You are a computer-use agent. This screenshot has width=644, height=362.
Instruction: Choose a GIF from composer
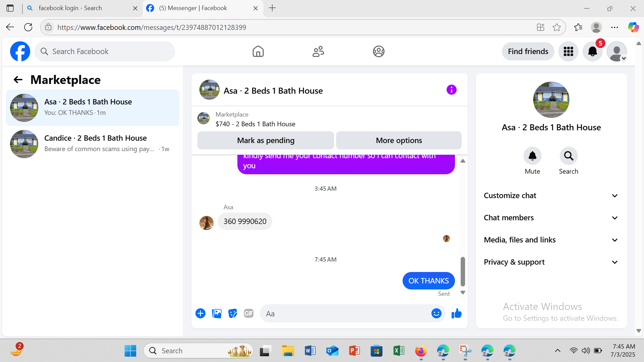tap(249, 313)
